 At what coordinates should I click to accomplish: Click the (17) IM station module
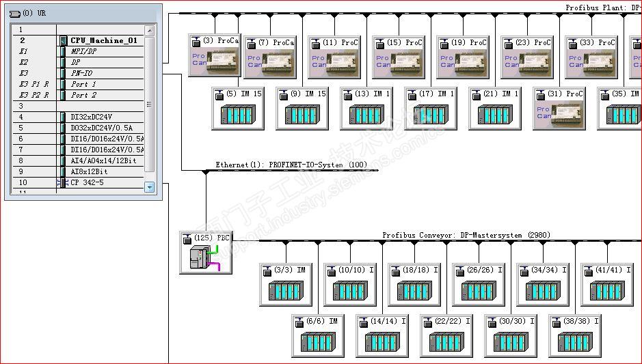(x=431, y=109)
